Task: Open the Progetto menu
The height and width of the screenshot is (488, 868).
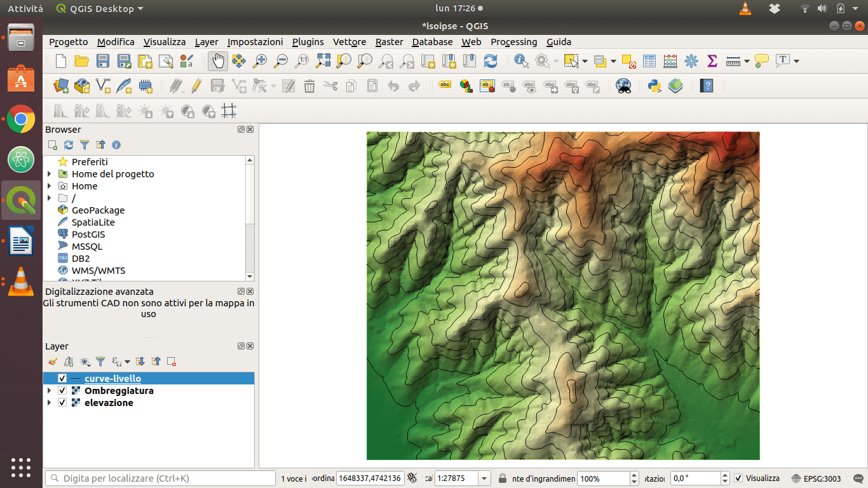Action: (x=69, y=42)
